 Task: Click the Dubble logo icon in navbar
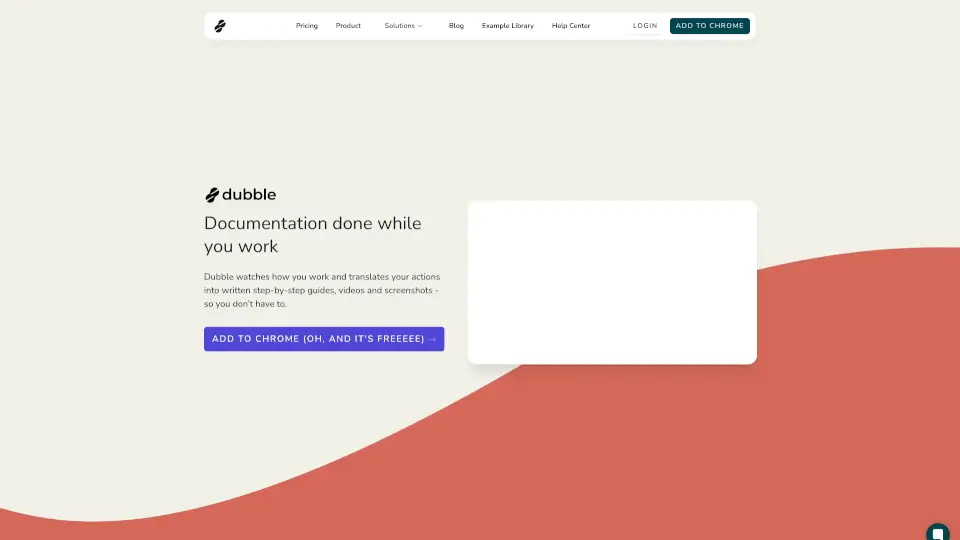pyautogui.click(x=220, y=26)
